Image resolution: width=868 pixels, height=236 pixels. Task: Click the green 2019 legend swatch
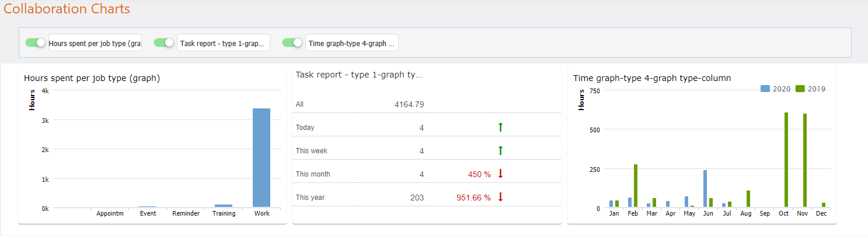point(800,89)
